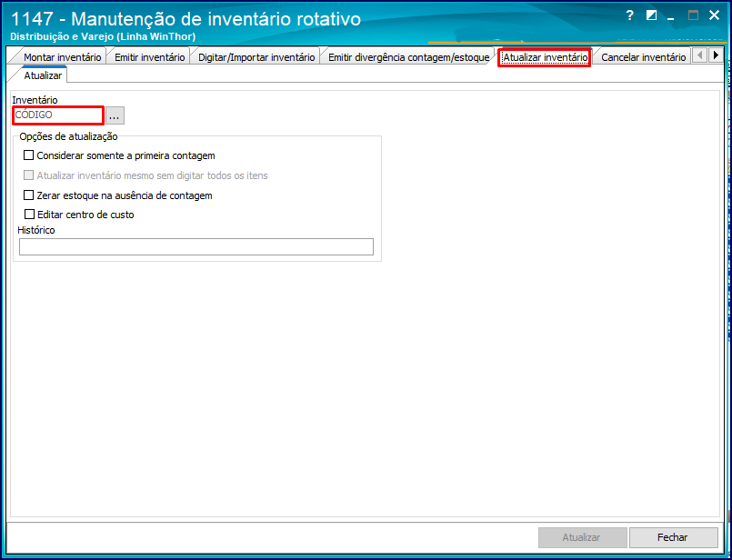Open the help question mark icon

click(629, 15)
